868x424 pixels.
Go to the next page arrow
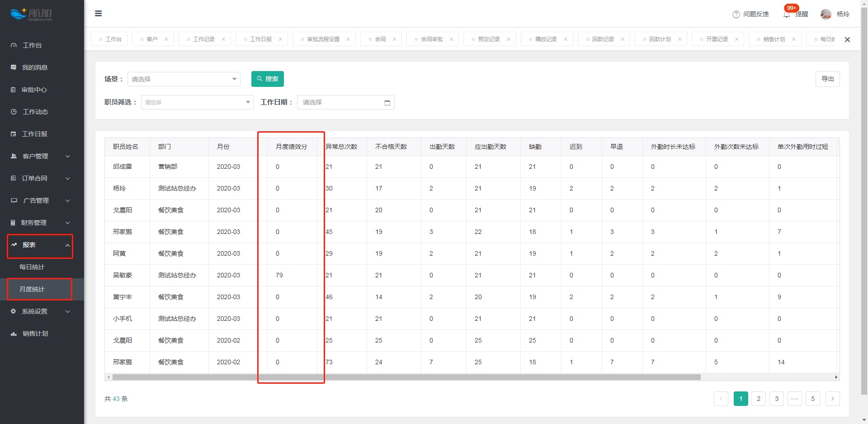(x=833, y=399)
